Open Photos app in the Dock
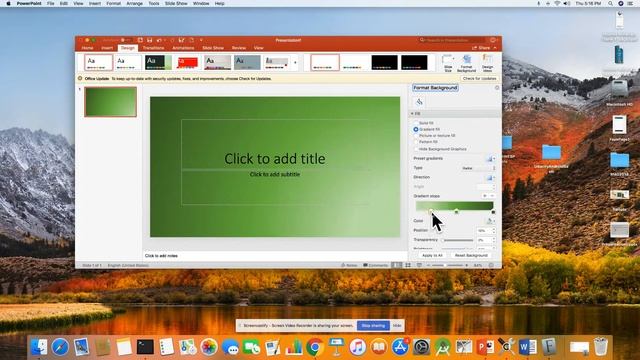 coord(209,347)
